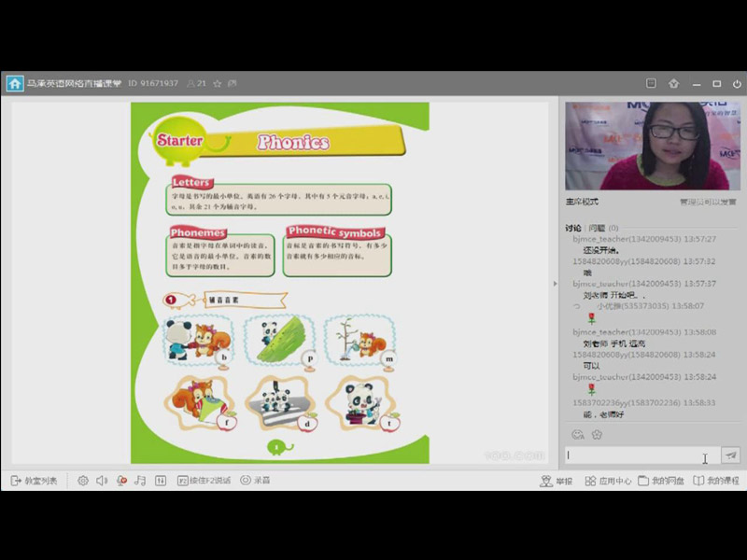Switch to the 问题 questions tab
Viewport: 747px width, 560px height.
coord(596,228)
